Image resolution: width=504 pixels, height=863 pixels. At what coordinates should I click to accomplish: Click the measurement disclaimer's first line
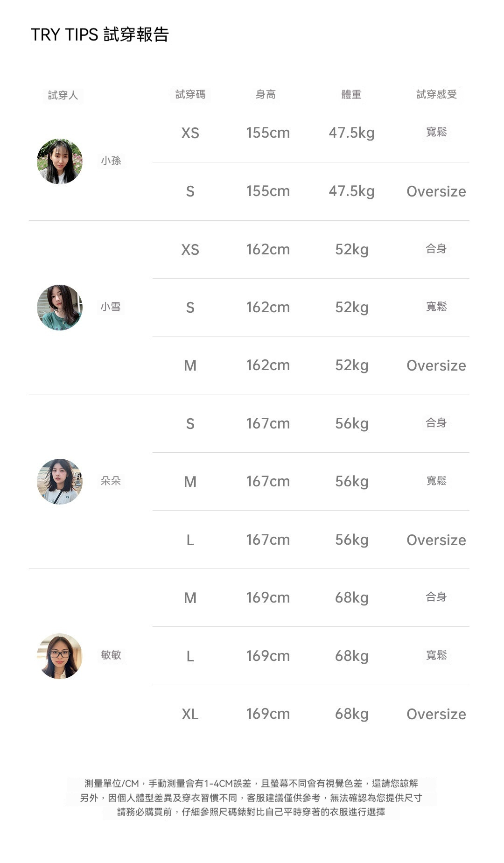pyautogui.click(x=251, y=783)
